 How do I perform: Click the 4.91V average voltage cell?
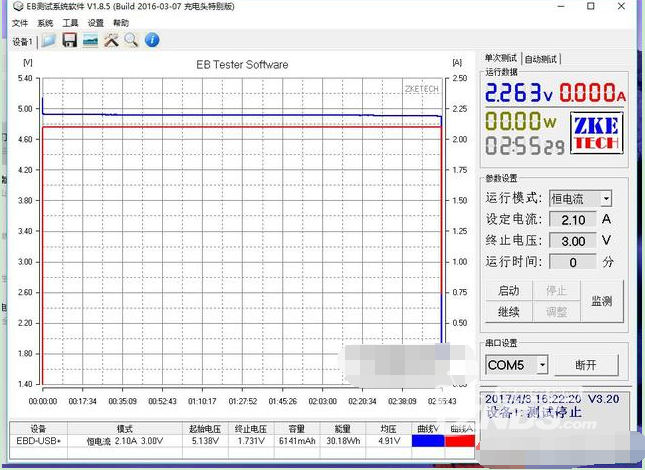tap(389, 441)
